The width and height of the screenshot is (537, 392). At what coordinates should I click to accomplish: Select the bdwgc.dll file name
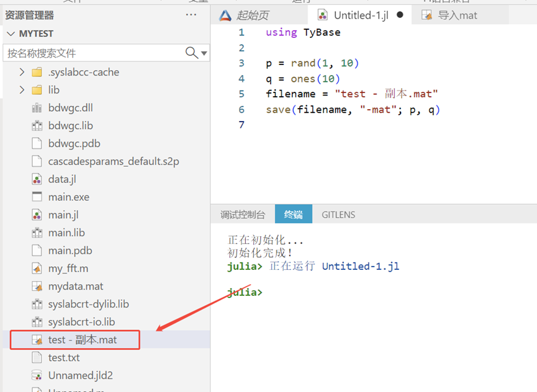coord(71,108)
